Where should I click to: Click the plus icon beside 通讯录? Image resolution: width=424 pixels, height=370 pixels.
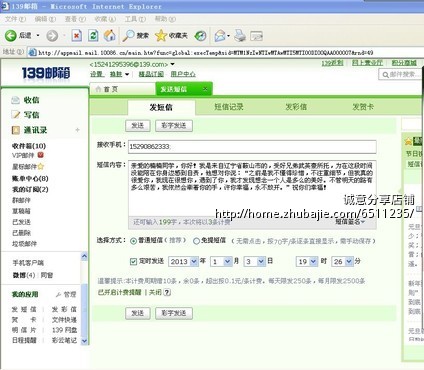point(77,130)
